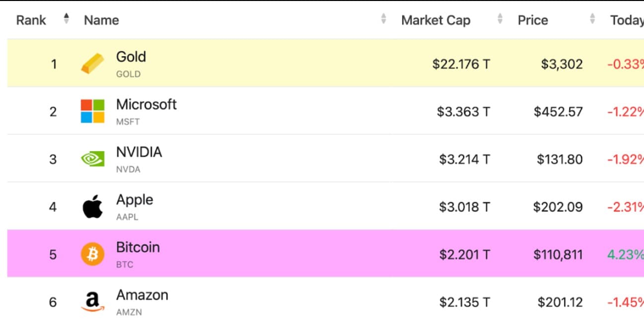Sort using the Market Cap arrows
Viewport: 644px width, 322px height.
pos(500,19)
